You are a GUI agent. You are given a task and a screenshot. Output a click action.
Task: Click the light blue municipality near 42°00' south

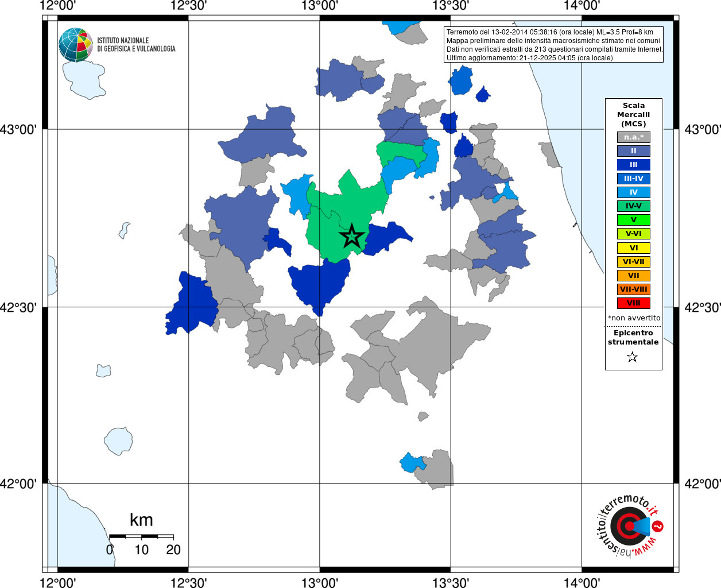[x=412, y=462]
